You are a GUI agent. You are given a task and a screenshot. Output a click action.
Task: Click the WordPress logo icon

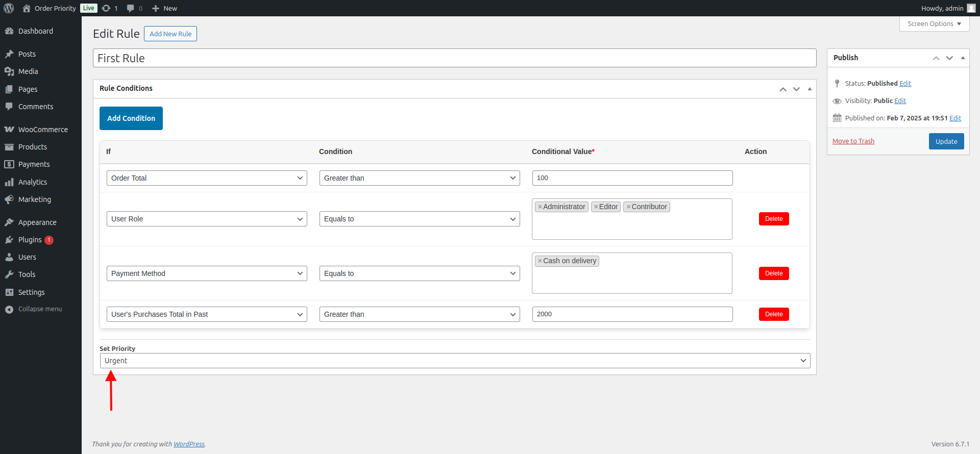pyautogui.click(x=9, y=8)
